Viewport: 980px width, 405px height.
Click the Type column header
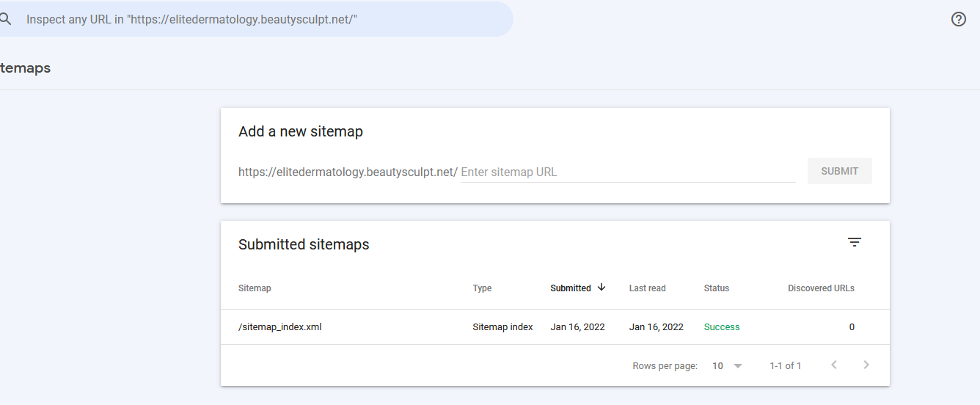[x=482, y=288]
